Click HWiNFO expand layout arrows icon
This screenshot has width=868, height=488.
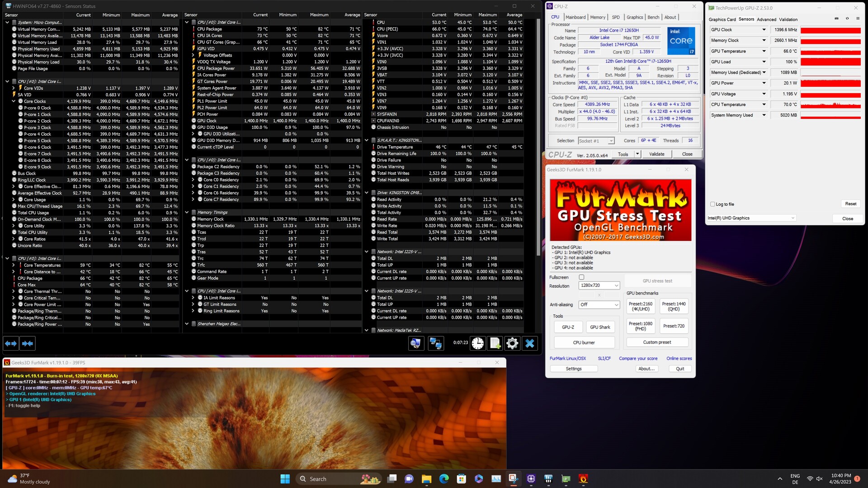tap(11, 344)
